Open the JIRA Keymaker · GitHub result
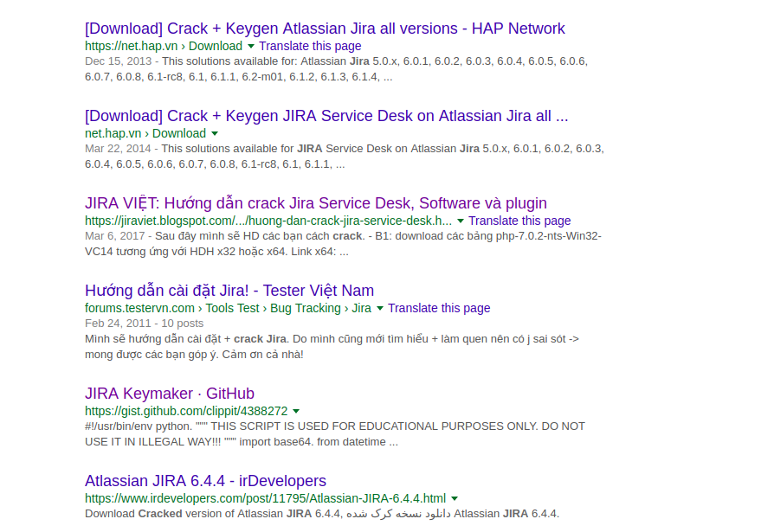The height and width of the screenshot is (532, 761). point(170,394)
